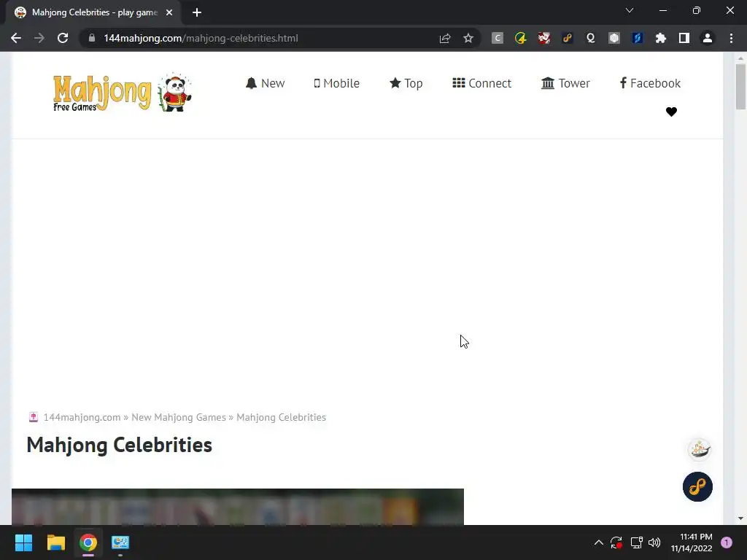
Task: Open the Facebook link in navigation
Action: (650, 83)
